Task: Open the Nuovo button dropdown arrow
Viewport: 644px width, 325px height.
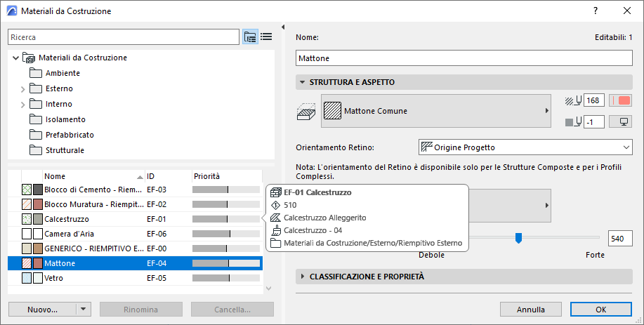Action: [x=84, y=310]
